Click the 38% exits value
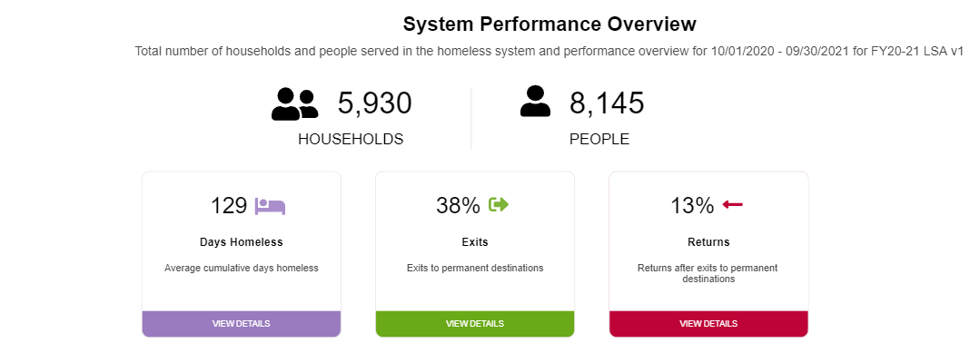The height and width of the screenshot is (353, 980). coord(458,206)
